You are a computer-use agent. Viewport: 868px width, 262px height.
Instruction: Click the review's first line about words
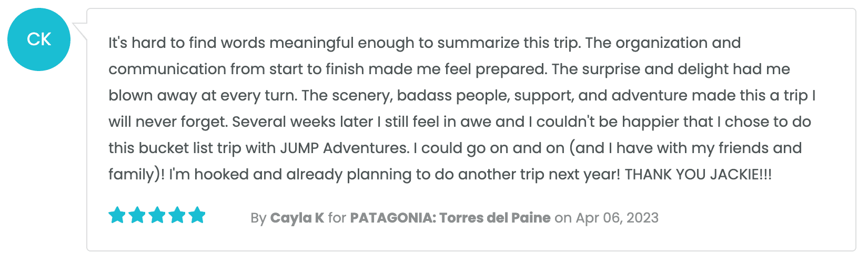[425, 43]
